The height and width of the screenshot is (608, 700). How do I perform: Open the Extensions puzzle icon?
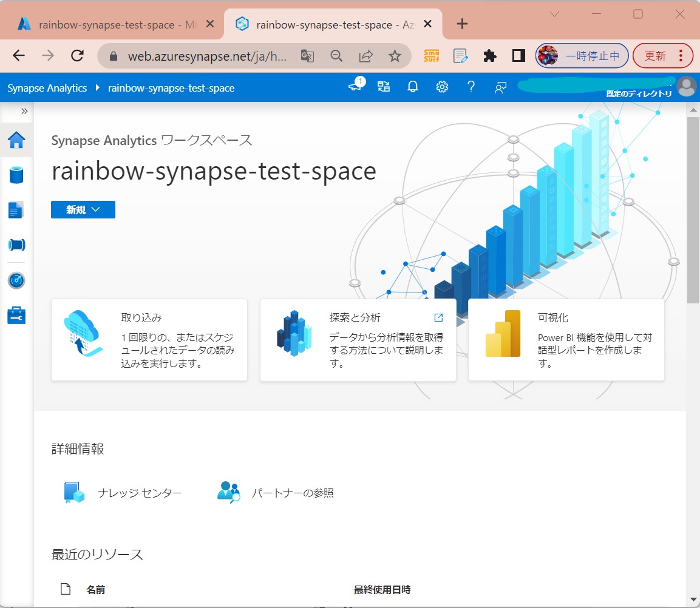pos(490,56)
